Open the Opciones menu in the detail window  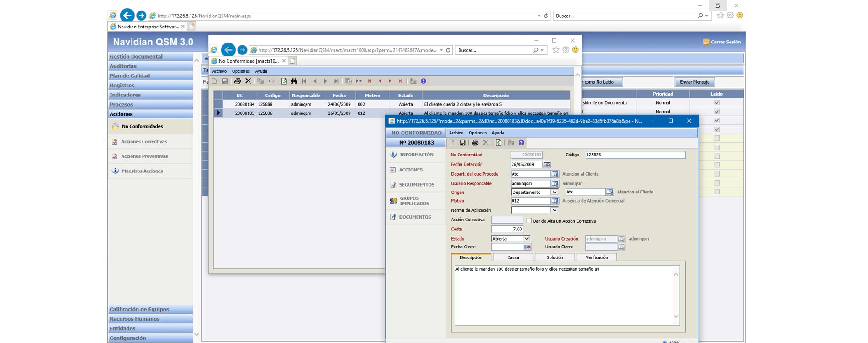[x=477, y=133]
